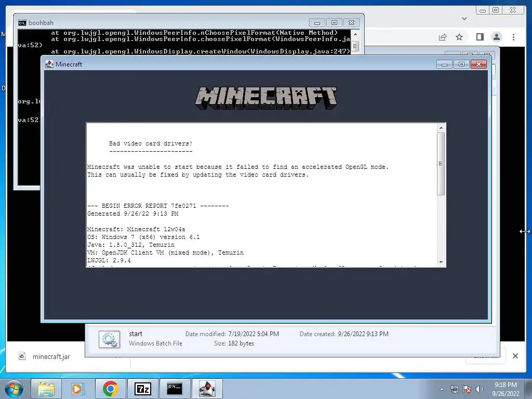Screen dimensions: 532x399
Task: Open the Action Center flag icon
Action: tap(467, 389)
